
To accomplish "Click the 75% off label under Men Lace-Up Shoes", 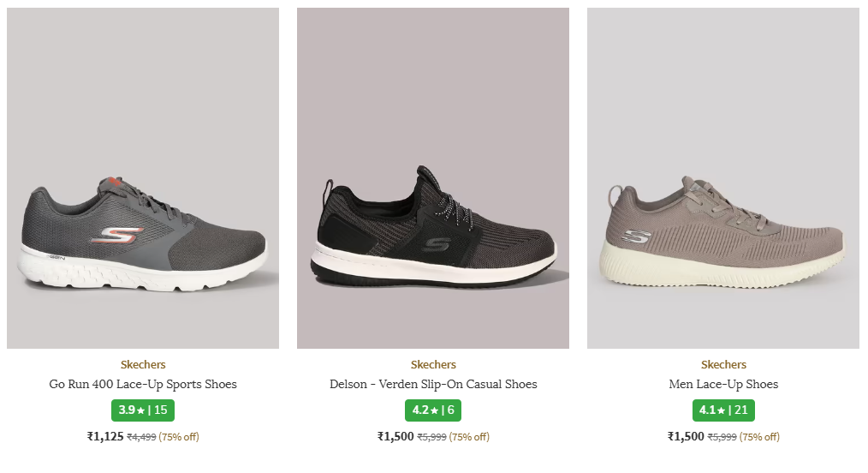I will (x=759, y=437).
